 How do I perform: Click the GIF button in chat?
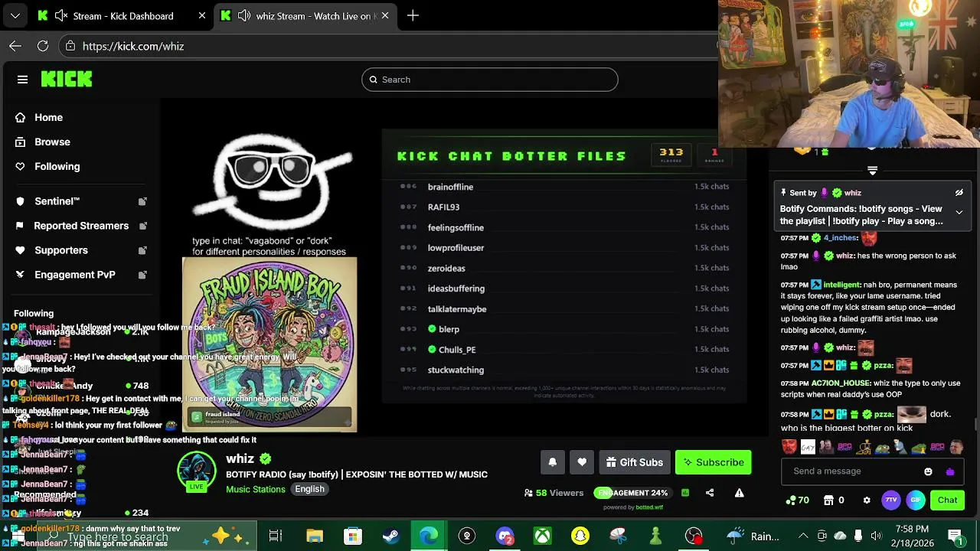click(916, 500)
